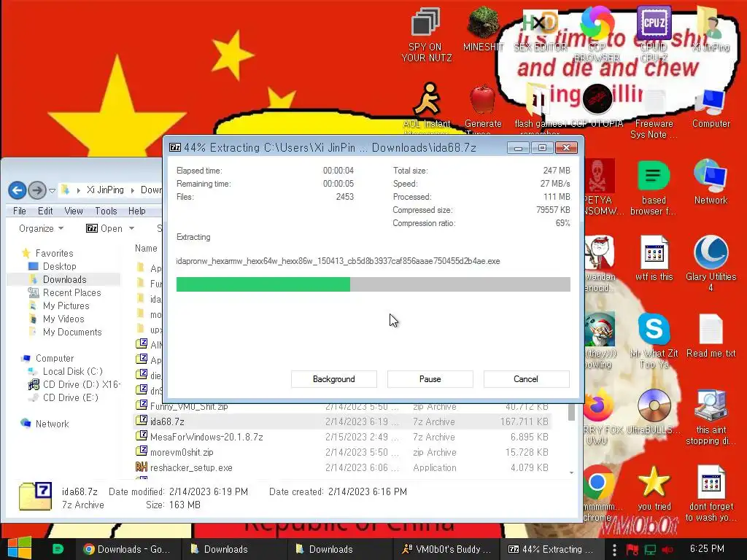The height and width of the screenshot is (560, 747).
Task: Click the green extraction progress bar
Action: (x=373, y=284)
